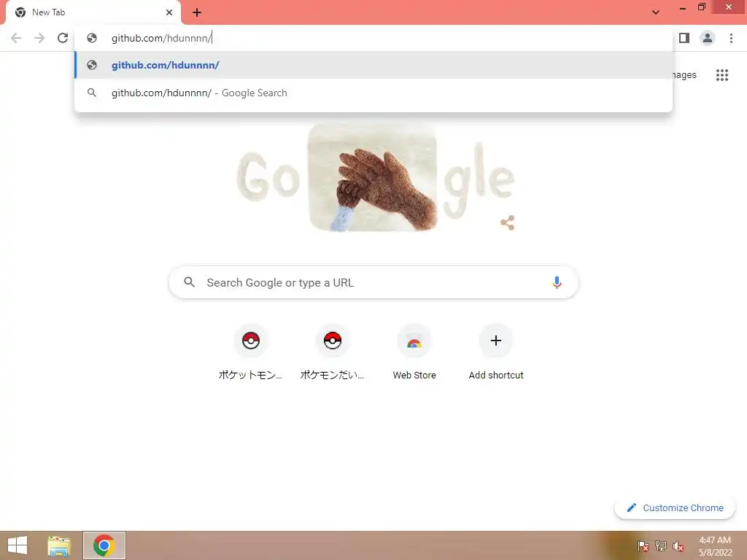This screenshot has width=747, height=560.
Task: Open the first Pokémon shortcut ポケットモン...
Action: pos(251,354)
